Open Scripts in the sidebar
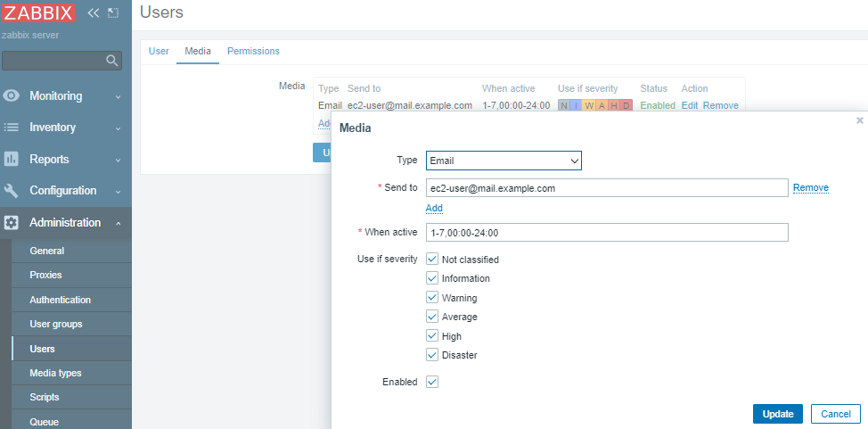This screenshot has width=868, height=429. [x=71, y=397]
